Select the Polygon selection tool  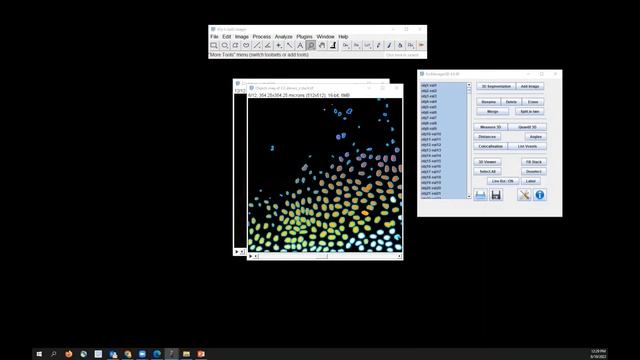point(236,46)
